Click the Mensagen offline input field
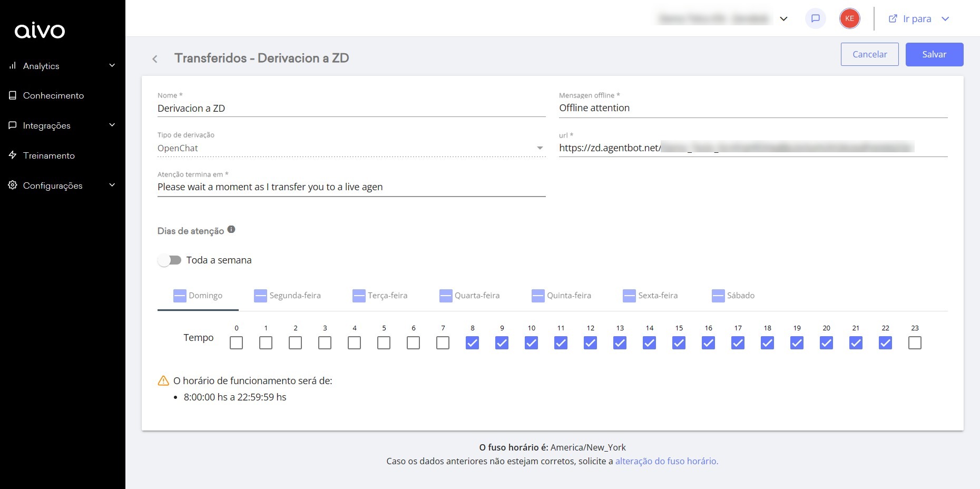 753,108
